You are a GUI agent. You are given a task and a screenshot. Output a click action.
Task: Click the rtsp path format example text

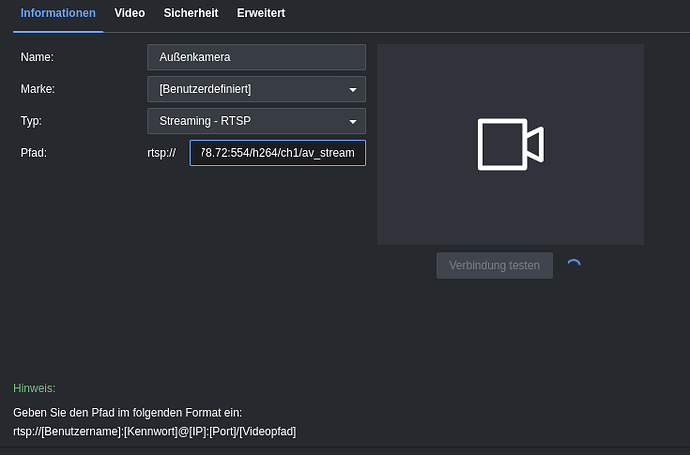[x=154, y=431]
